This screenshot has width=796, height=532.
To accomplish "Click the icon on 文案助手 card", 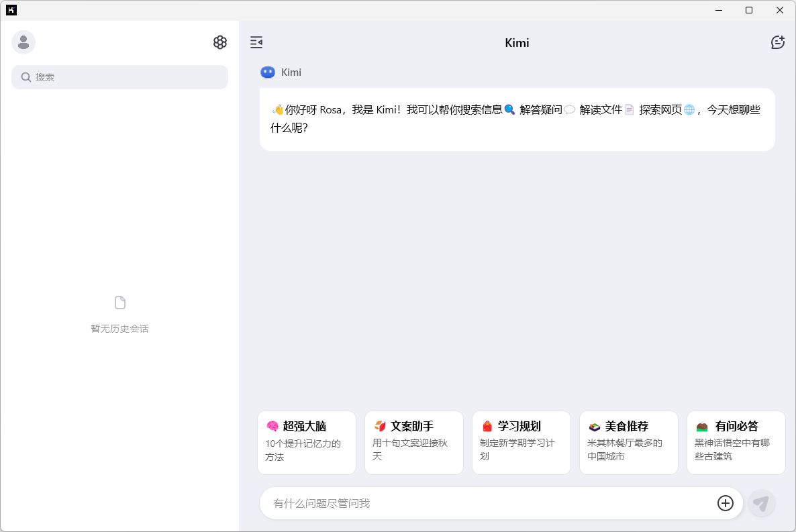I will pyautogui.click(x=380, y=426).
